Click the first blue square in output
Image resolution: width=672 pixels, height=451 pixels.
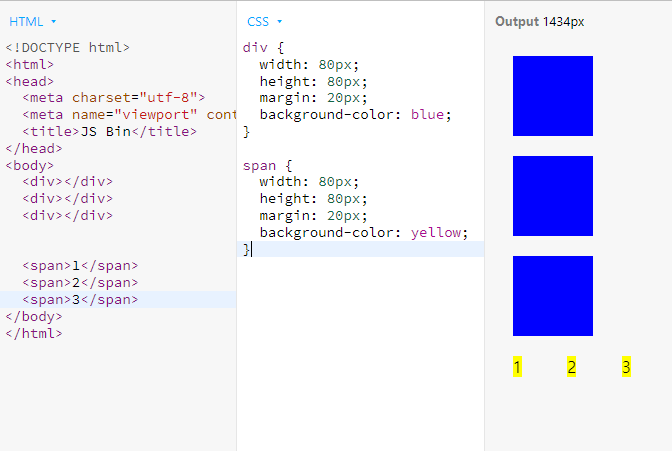553,96
